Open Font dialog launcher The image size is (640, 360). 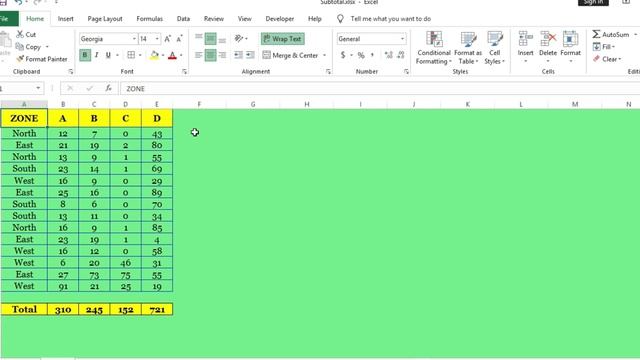[184, 71]
